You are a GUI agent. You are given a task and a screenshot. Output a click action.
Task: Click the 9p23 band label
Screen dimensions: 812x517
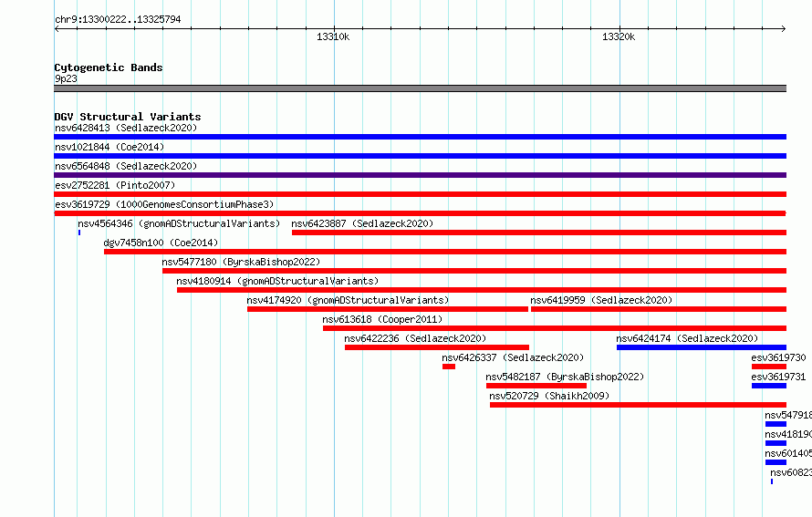pyautogui.click(x=66, y=78)
